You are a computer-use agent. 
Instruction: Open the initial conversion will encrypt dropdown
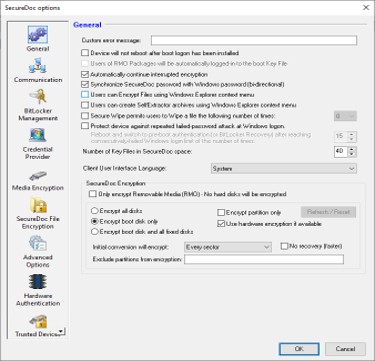[228, 247]
